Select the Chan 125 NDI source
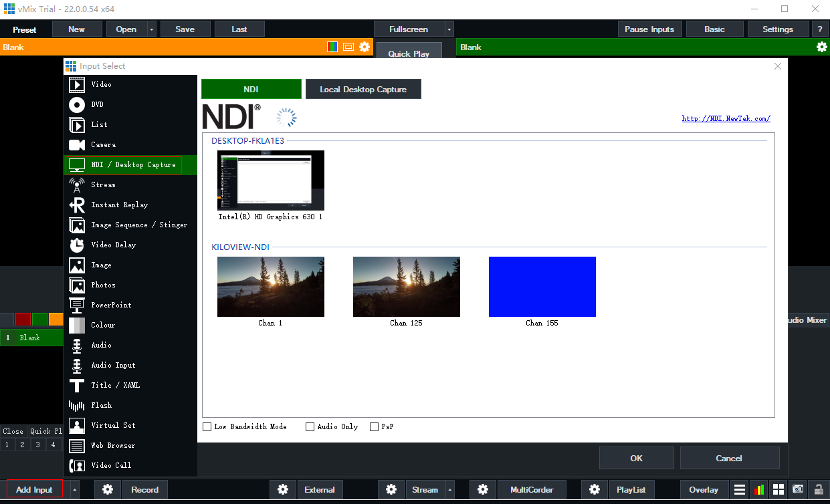This screenshot has width=830, height=504. tap(407, 287)
